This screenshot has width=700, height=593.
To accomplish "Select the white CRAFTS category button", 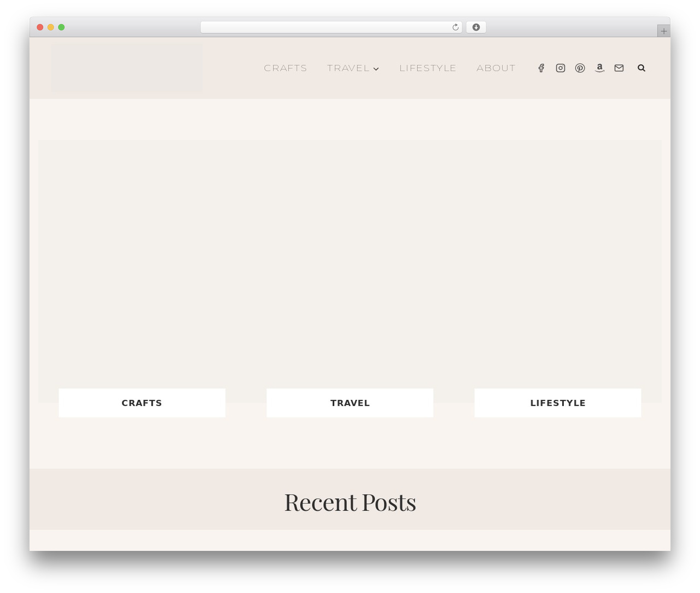I will [x=142, y=403].
